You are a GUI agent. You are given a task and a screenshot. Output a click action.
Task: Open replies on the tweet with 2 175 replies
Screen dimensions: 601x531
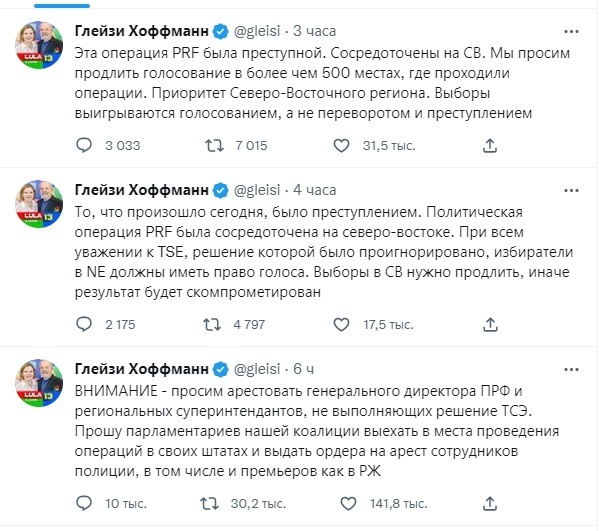(x=84, y=323)
